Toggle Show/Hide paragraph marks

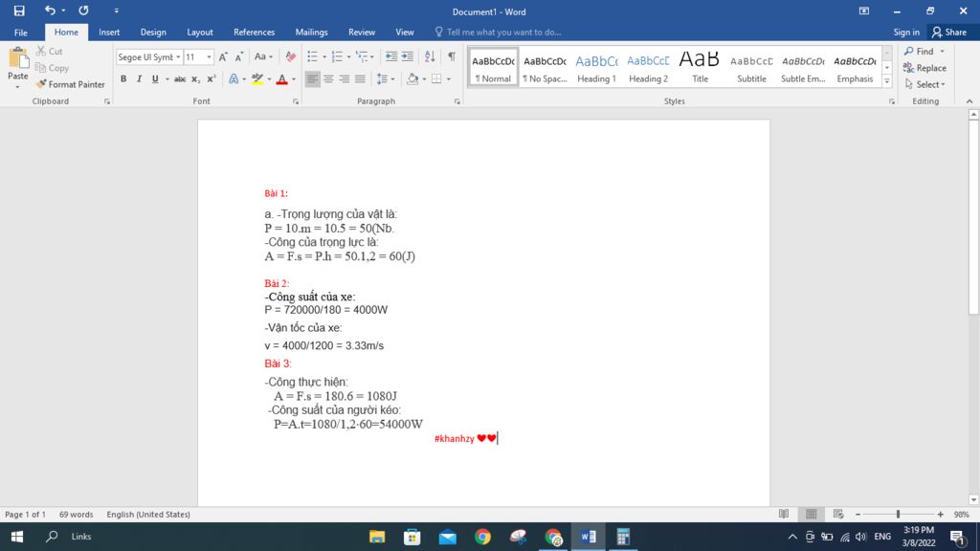(x=452, y=56)
